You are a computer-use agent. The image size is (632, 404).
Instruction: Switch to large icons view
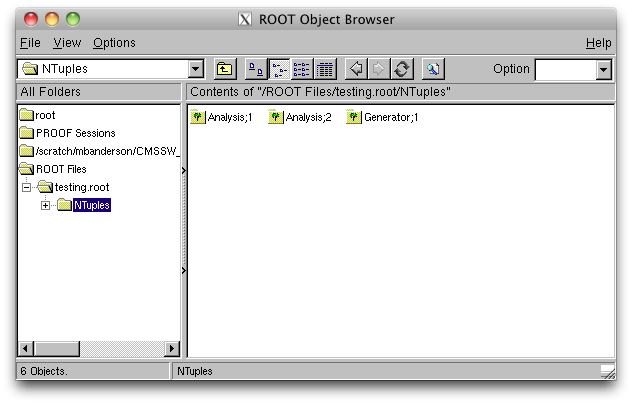point(256,69)
